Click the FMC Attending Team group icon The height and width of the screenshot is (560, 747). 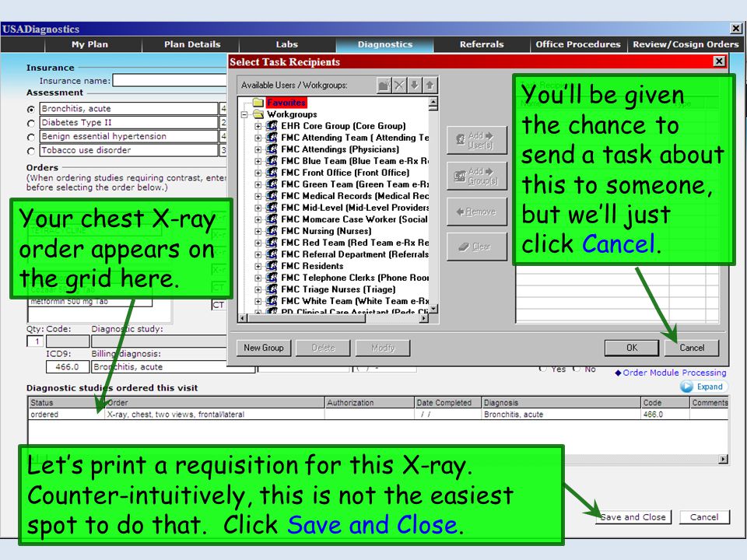click(272, 138)
